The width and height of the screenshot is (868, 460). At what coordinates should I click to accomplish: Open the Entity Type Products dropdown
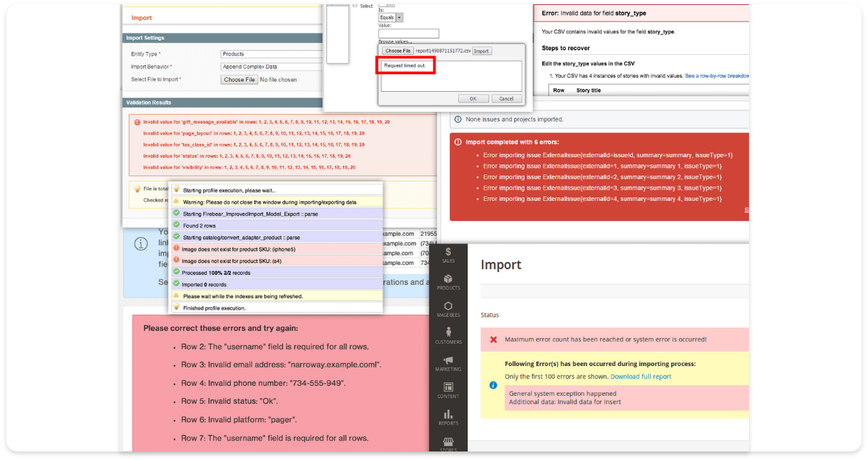[x=272, y=54]
